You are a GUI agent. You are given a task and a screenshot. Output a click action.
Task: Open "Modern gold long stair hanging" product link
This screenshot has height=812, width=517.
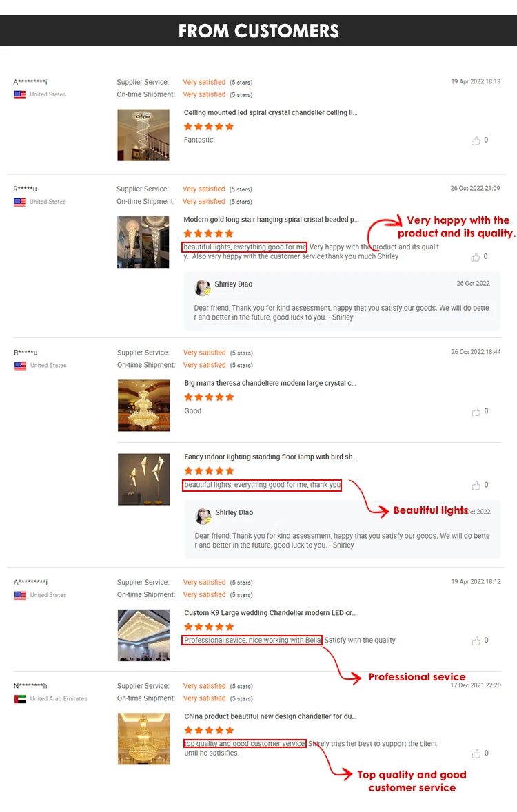point(271,220)
